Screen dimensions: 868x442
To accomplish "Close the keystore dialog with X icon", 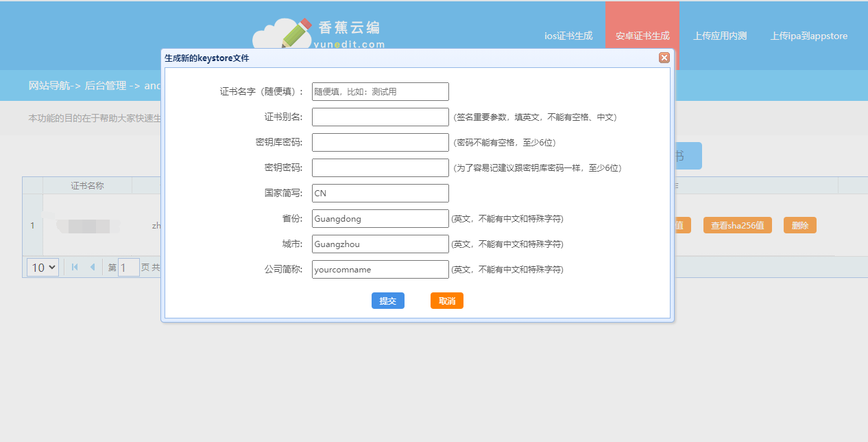I will 664,58.
